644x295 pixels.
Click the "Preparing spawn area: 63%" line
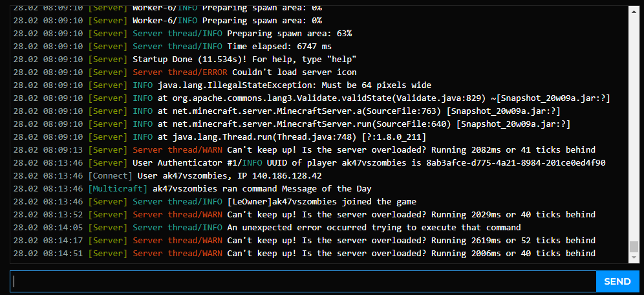pos(289,33)
